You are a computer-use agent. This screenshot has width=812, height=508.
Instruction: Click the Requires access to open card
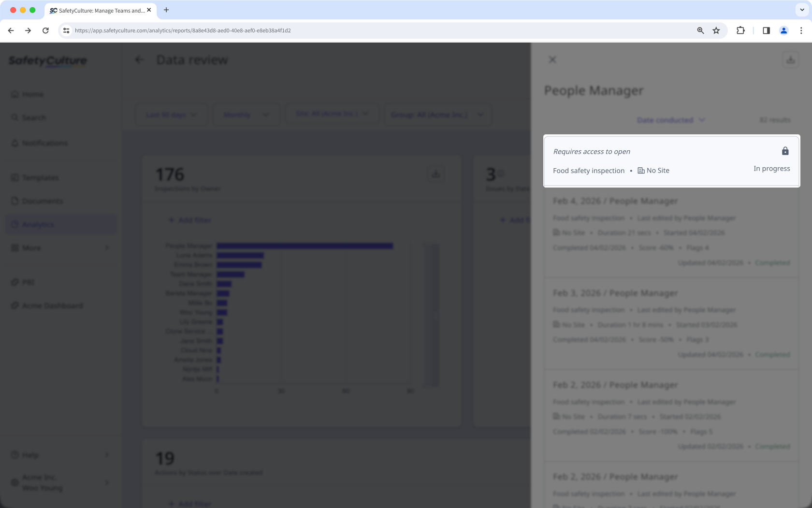pos(671,161)
